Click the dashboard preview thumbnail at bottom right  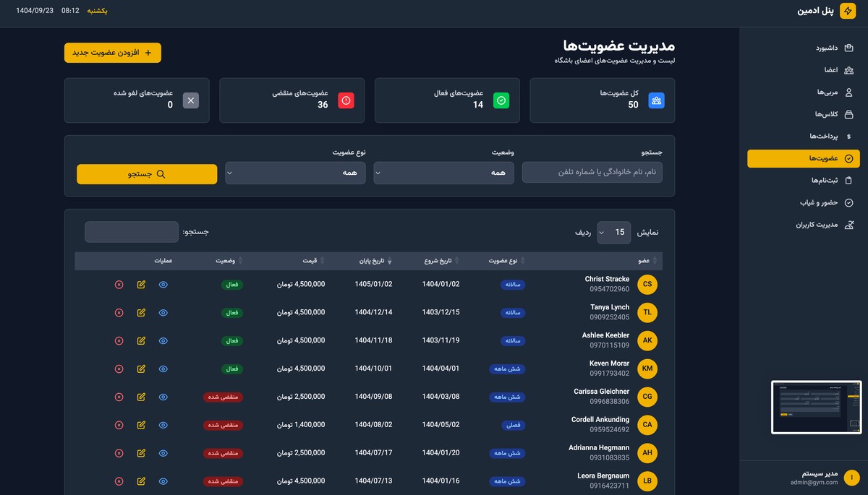[x=816, y=407]
